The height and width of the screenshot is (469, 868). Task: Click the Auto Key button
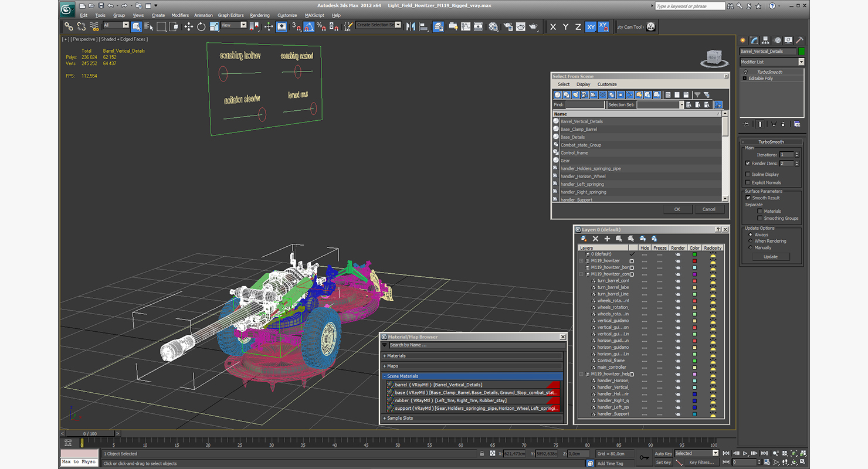tap(663, 453)
